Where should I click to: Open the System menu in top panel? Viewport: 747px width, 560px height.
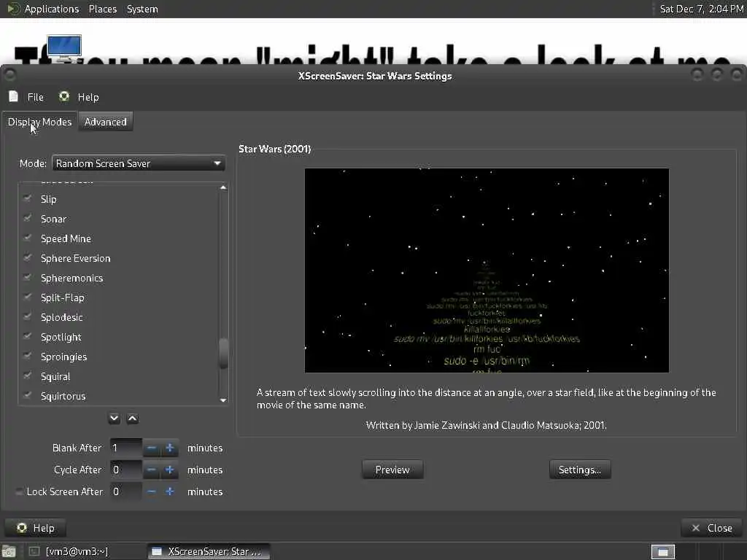(x=142, y=9)
